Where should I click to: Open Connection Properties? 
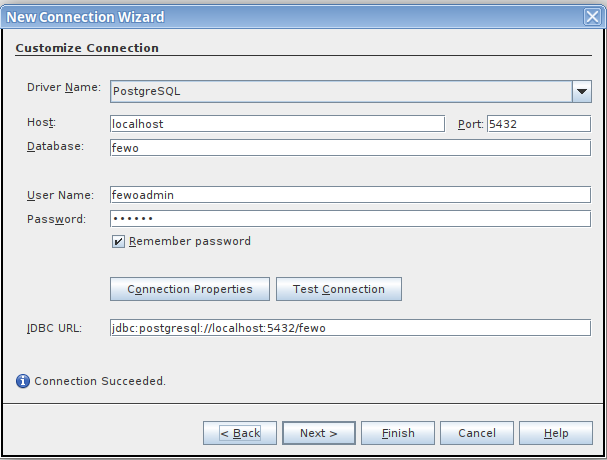189,289
